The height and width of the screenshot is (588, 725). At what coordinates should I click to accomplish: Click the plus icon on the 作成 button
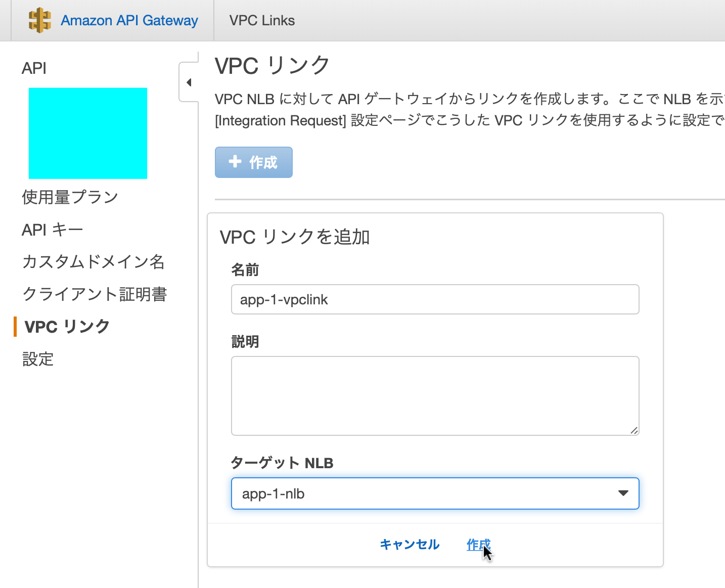point(236,162)
